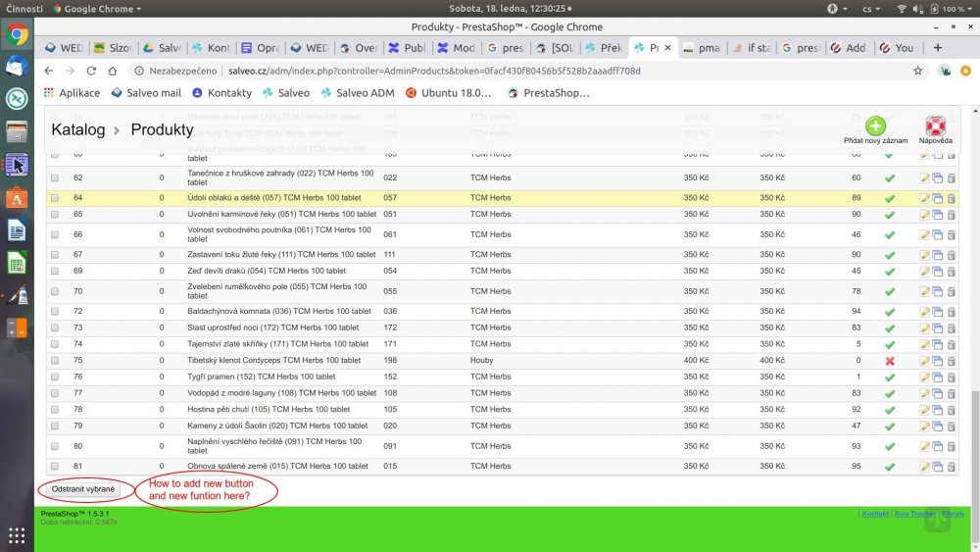Duplicate product 77 with the copy icon
The height and width of the screenshot is (552, 980).
click(938, 393)
